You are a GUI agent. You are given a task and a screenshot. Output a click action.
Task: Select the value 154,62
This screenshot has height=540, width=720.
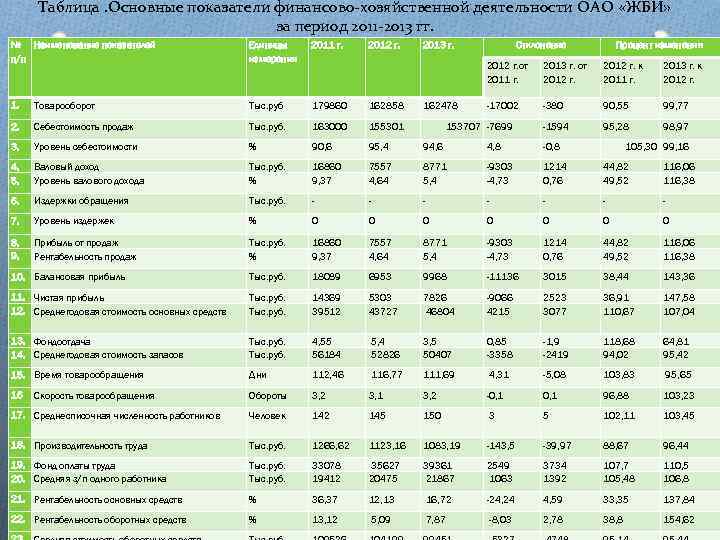click(679, 520)
